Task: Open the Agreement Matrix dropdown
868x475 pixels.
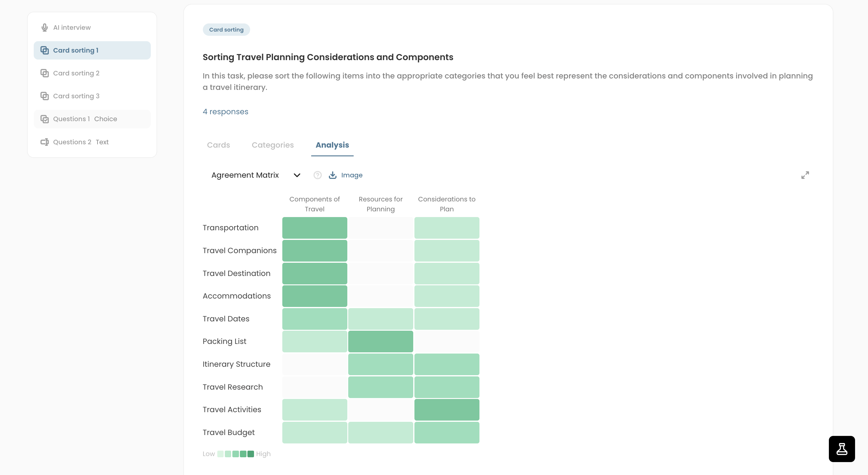Action: (x=256, y=175)
